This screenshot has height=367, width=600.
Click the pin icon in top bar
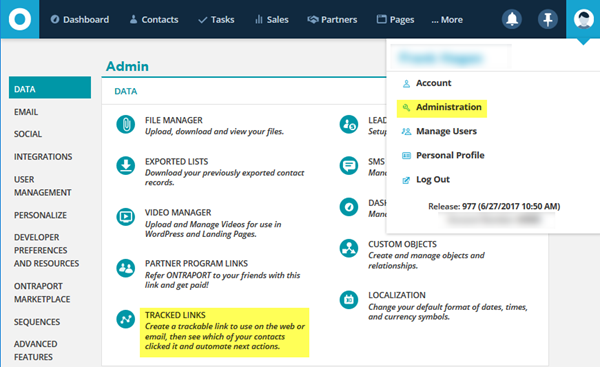pos(548,19)
